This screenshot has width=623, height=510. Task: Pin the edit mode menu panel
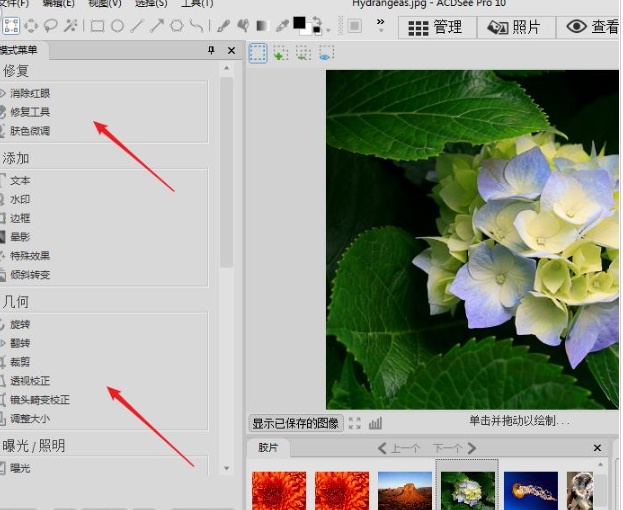(x=211, y=51)
